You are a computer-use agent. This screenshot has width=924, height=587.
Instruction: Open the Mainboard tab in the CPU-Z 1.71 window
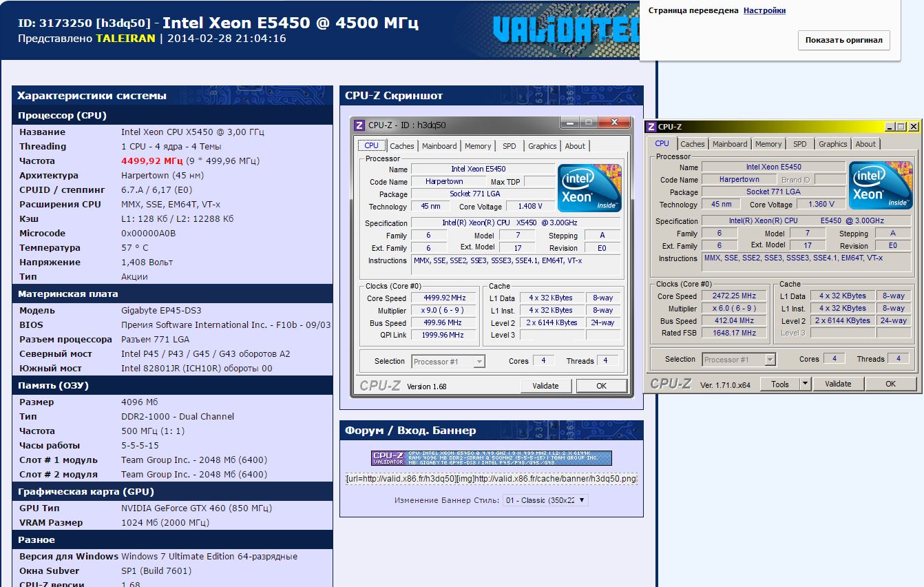click(x=730, y=144)
